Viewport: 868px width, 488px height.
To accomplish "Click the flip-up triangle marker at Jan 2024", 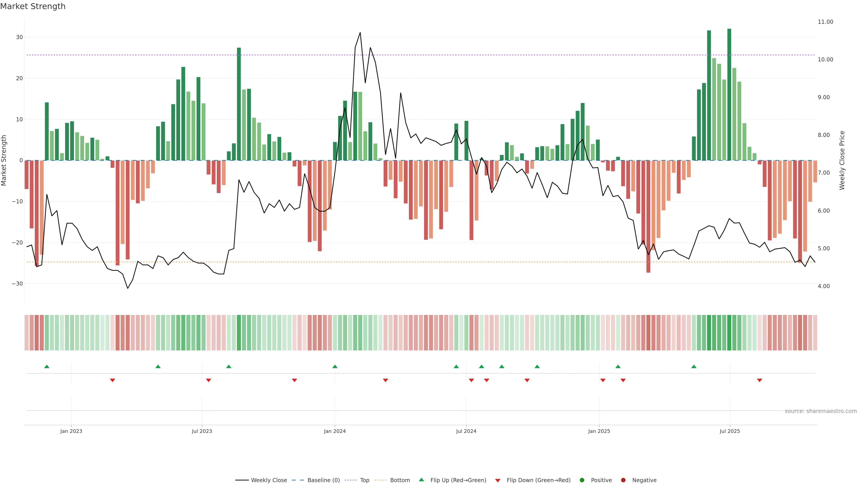I will coord(335,366).
